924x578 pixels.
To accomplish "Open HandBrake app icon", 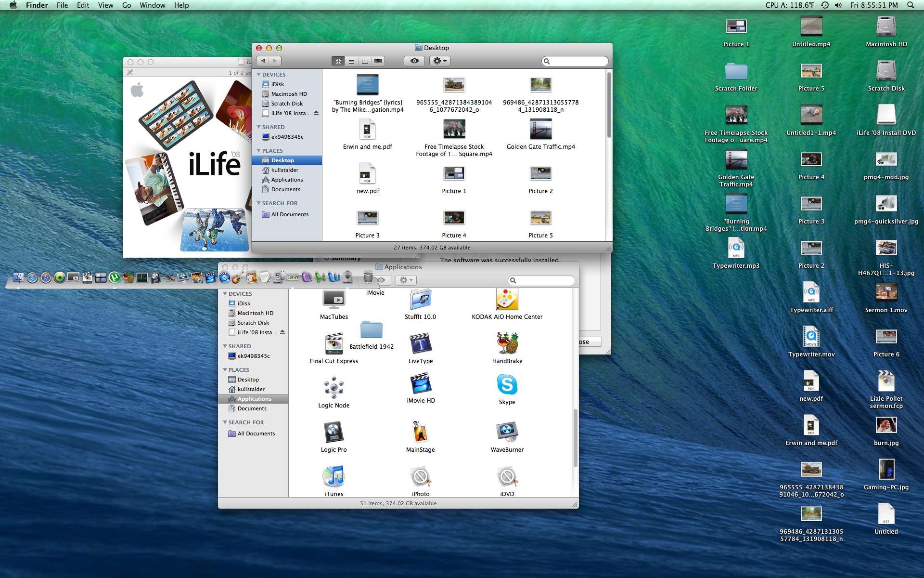I will tap(507, 343).
